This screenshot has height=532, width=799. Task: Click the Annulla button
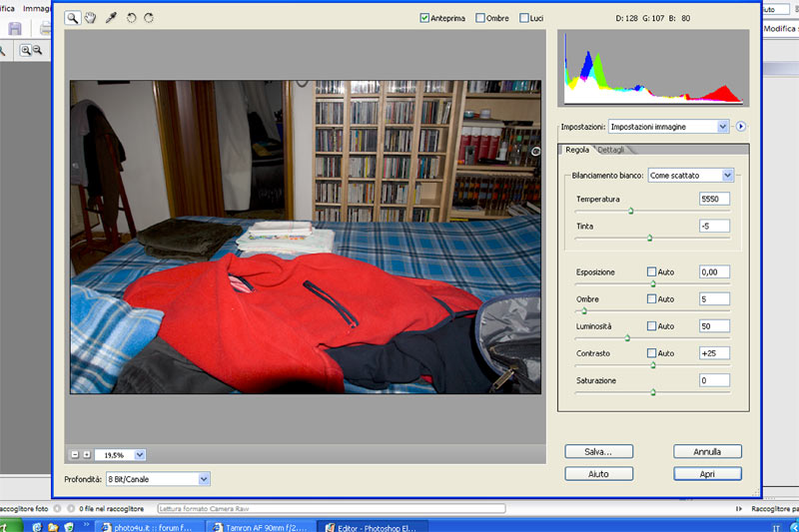pyautogui.click(x=707, y=451)
